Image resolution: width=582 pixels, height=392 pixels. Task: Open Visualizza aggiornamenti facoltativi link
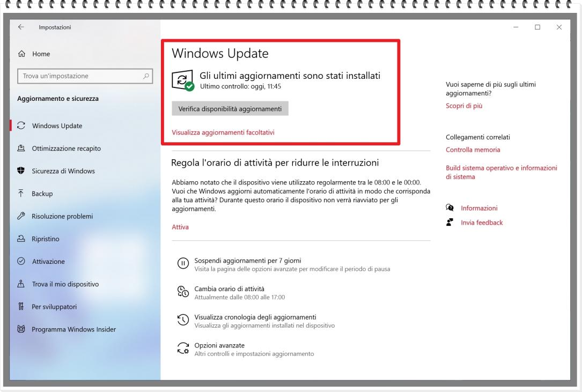pyautogui.click(x=223, y=132)
